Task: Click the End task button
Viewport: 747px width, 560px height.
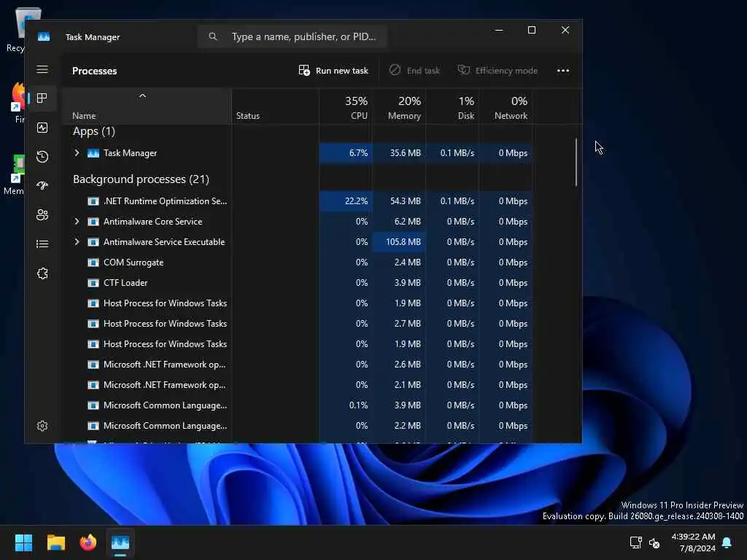Action: [414, 71]
